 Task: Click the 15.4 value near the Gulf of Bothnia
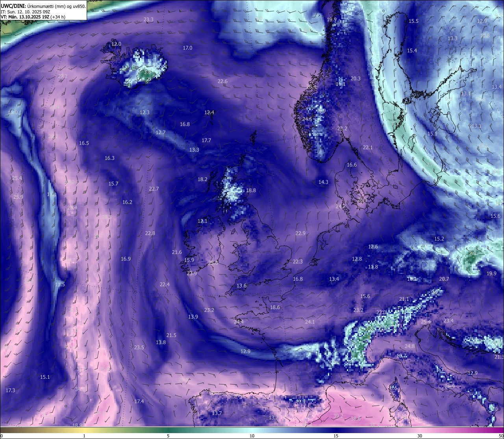pyautogui.click(x=412, y=51)
